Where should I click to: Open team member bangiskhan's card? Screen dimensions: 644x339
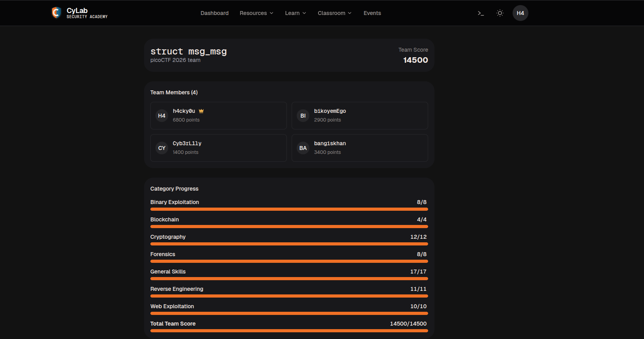(x=360, y=148)
